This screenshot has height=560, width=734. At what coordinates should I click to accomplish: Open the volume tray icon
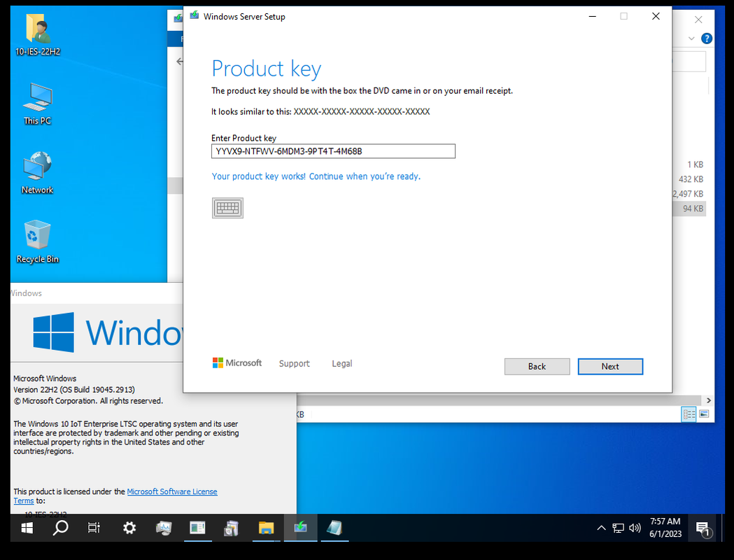(635, 528)
